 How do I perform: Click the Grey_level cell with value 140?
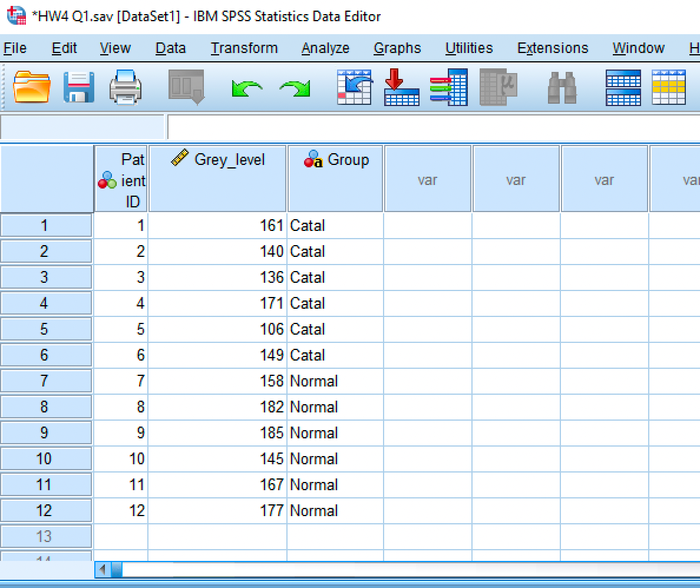pos(217,252)
